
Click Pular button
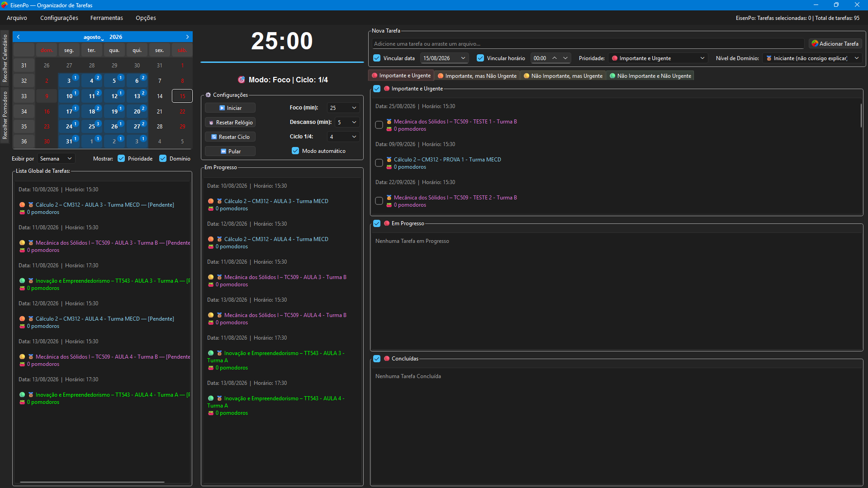pos(230,151)
